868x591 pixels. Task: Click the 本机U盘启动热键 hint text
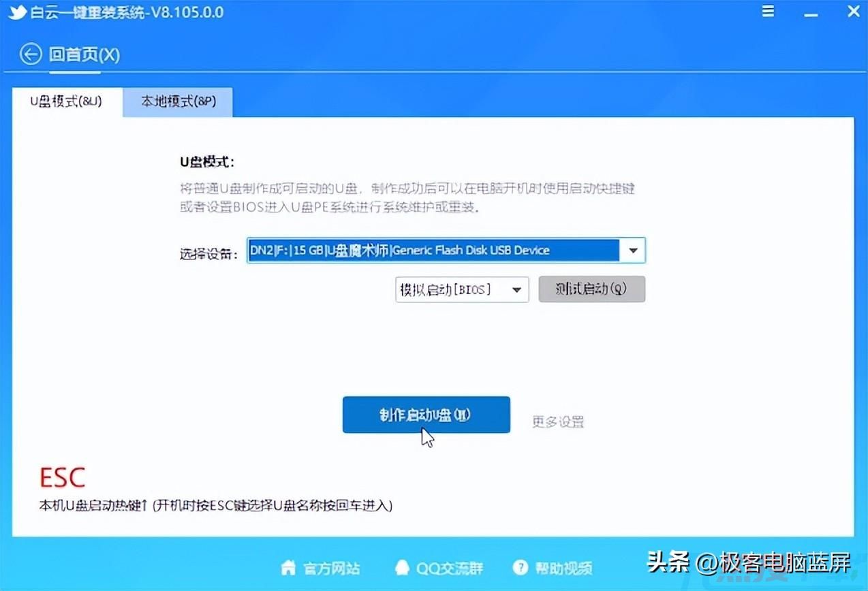point(216,506)
